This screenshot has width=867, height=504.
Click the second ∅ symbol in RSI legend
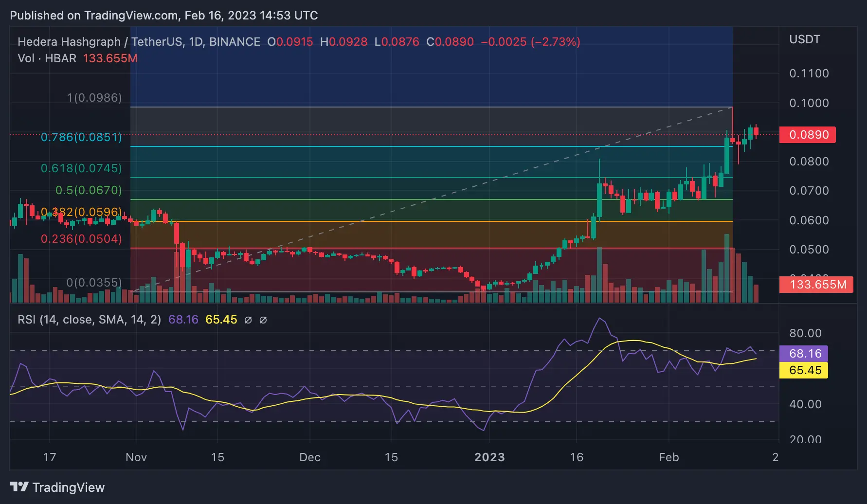[263, 320]
